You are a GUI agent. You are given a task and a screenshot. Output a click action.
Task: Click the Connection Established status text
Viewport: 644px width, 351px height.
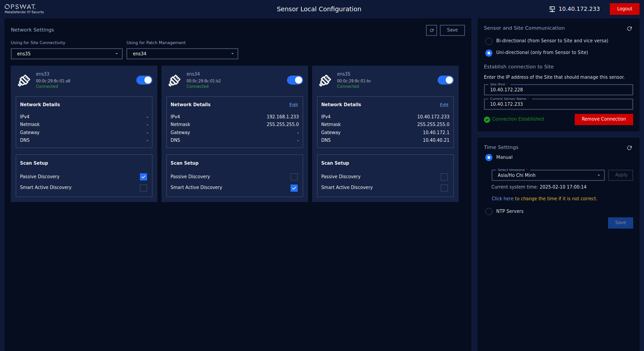click(518, 119)
